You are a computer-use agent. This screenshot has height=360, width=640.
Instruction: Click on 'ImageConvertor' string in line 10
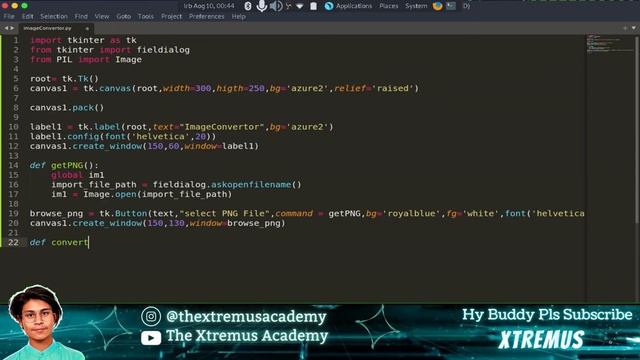click(222, 127)
